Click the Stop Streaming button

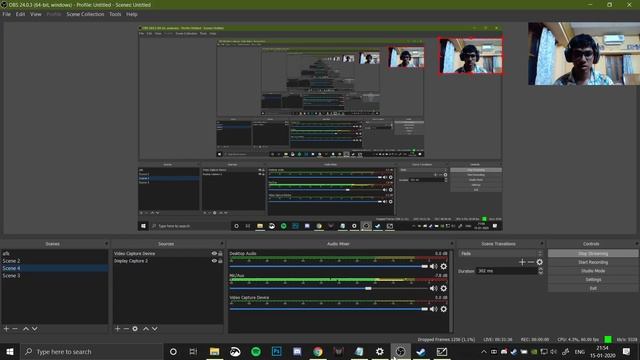pyautogui.click(x=593, y=253)
